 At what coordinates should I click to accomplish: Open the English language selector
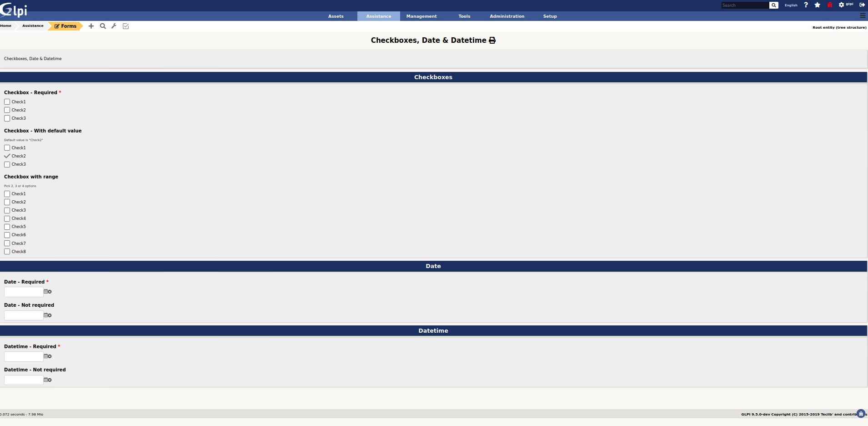tap(791, 5)
